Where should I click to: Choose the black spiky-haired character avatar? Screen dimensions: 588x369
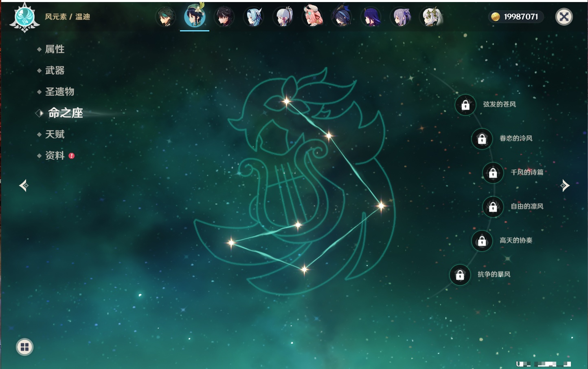tap(224, 17)
